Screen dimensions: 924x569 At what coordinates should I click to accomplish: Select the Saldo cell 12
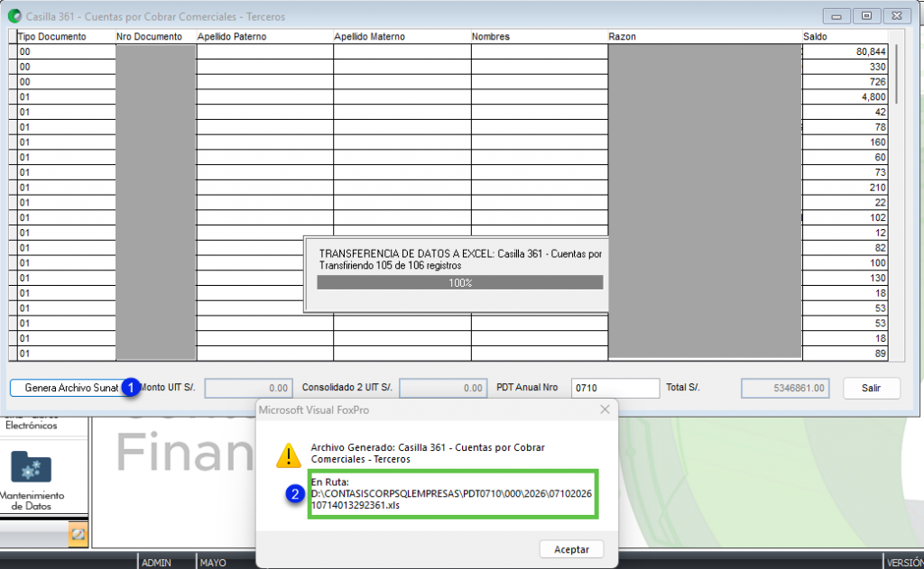pos(845,233)
